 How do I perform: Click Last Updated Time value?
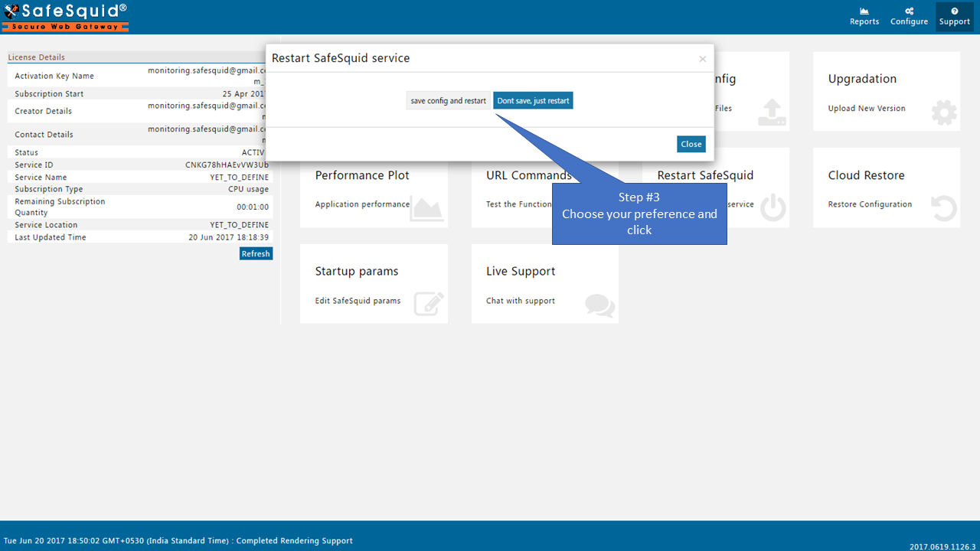[x=229, y=237]
